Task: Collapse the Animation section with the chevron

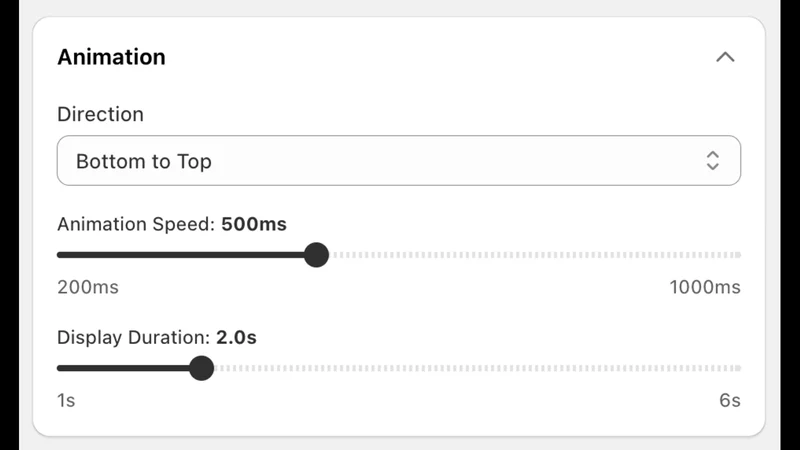Action: (725, 57)
